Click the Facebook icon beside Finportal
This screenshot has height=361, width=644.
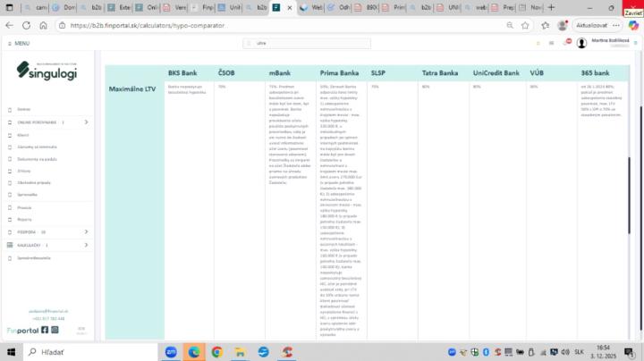(x=45, y=330)
